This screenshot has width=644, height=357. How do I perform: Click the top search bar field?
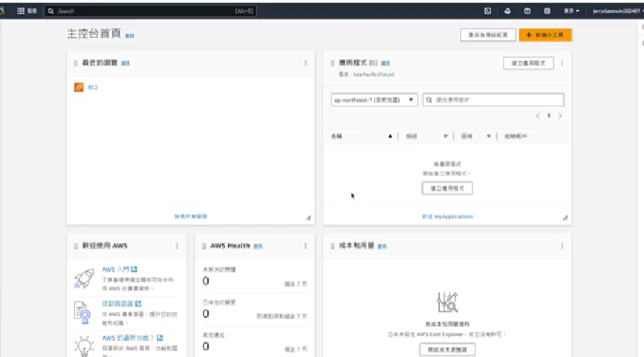[150, 11]
